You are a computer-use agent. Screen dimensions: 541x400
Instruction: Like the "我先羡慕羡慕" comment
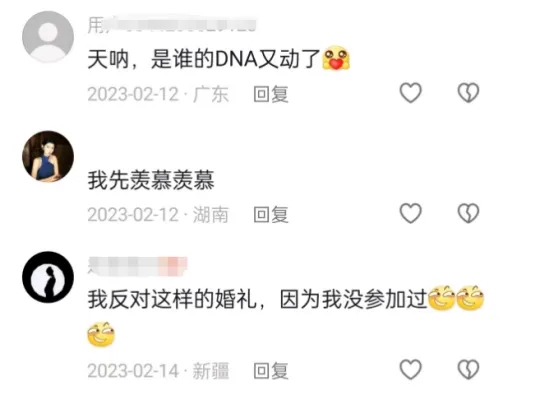pos(411,213)
